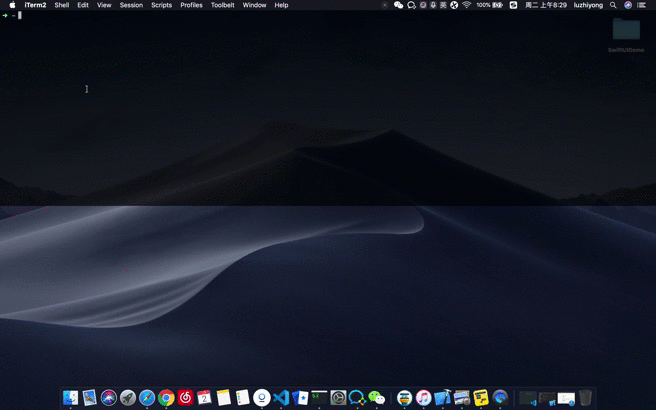This screenshot has height=410, width=656.
Task: Open Launchpad rocket icon in Dock
Action: [x=128, y=397]
